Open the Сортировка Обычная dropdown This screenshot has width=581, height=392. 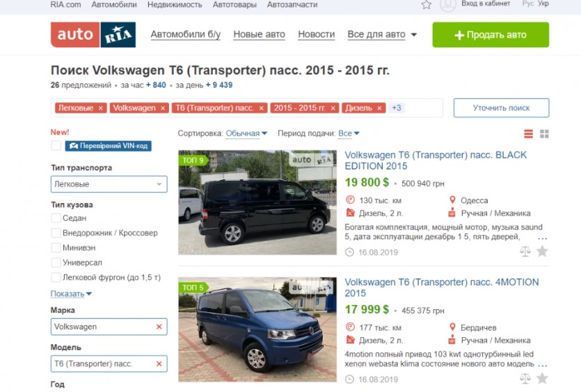point(246,133)
